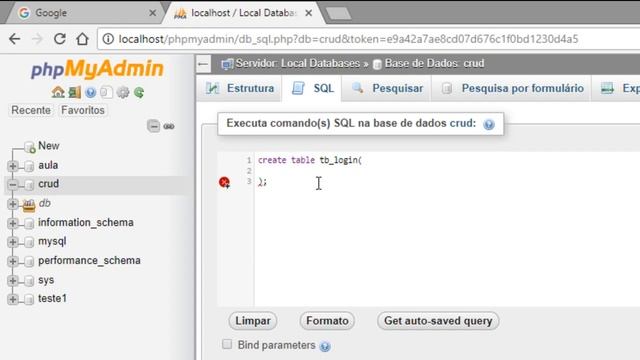Go back in browser
This screenshot has height=360, width=640.
tap(15, 39)
